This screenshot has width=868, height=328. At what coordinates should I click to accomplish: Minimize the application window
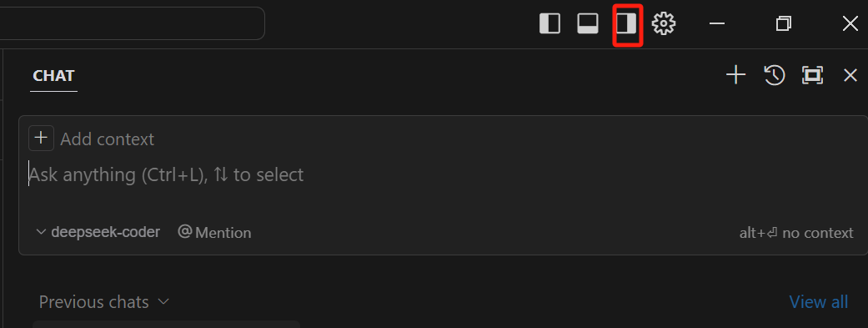[717, 23]
